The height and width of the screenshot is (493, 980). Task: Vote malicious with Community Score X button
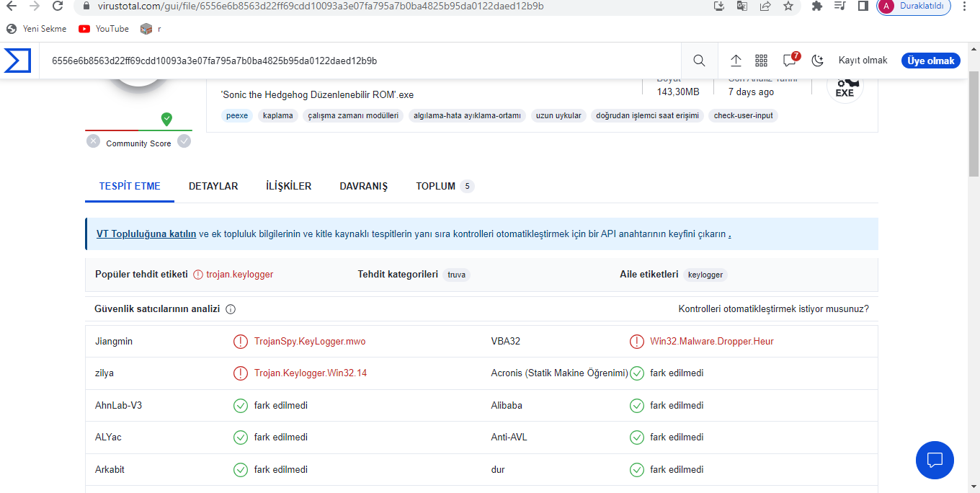pyautogui.click(x=93, y=141)
